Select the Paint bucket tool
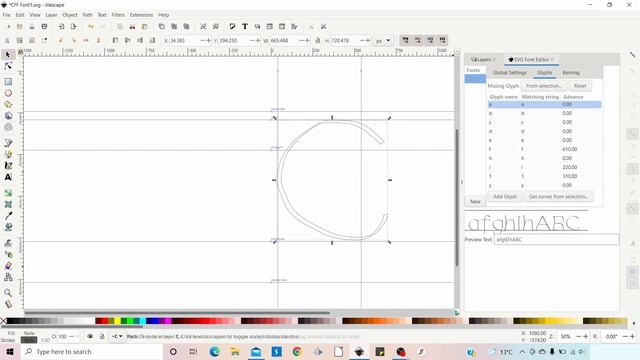The height and width of the screenshot is (360, 640). pos(8,227)
